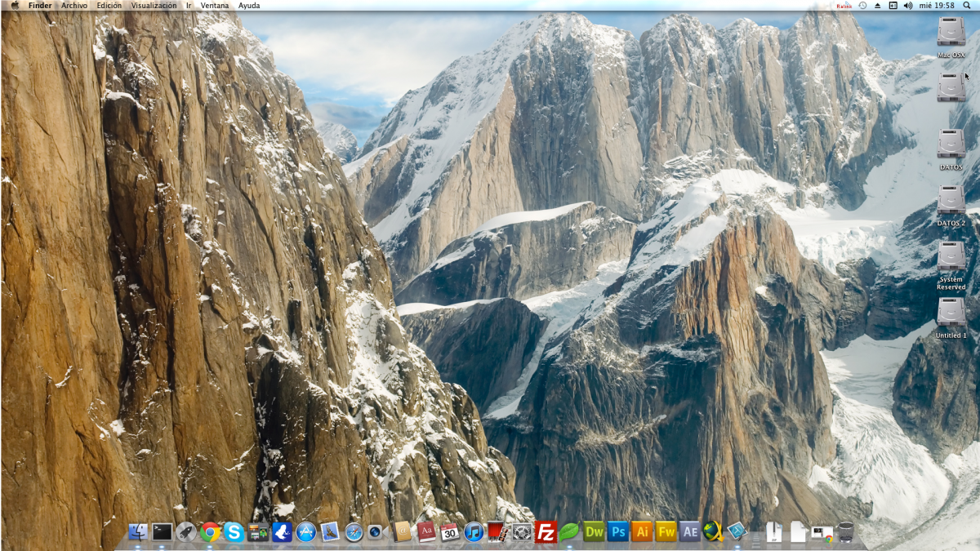Open System Preferences from the Dock
The image size is (980, 551).
click(x=520, y=532)
